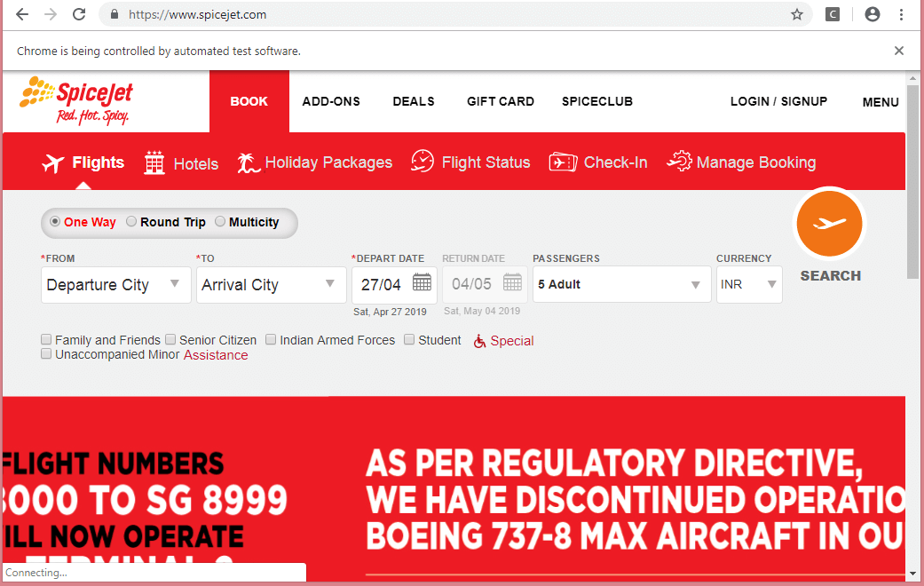Open the BOOK tab
This screenshot has height=586, width=924.
click(249, 101)
